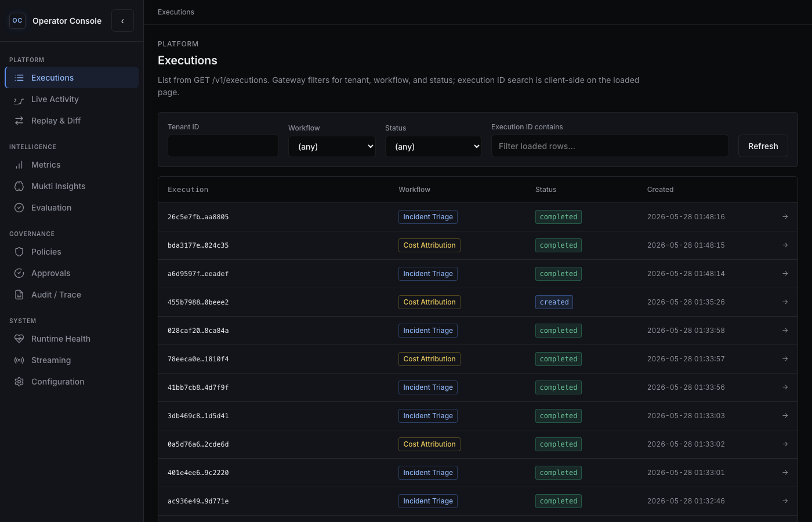This screenshot has height=522, width=812.
Task: Open row arrow for execution bda3177e…024c35
Action: click(x=785, y=245)
